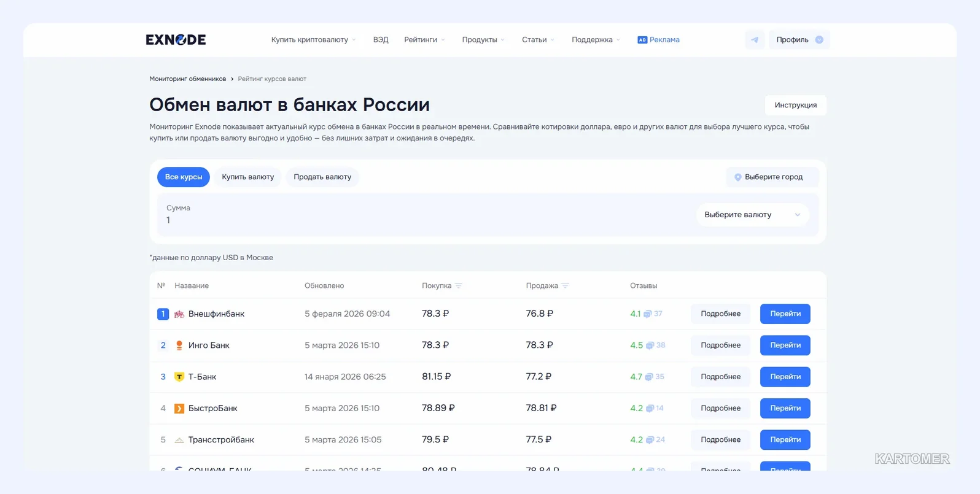Switch to Купить валюту tab
Image resolution: width=980 pixels, height=494 pixels.
point(248,177)
